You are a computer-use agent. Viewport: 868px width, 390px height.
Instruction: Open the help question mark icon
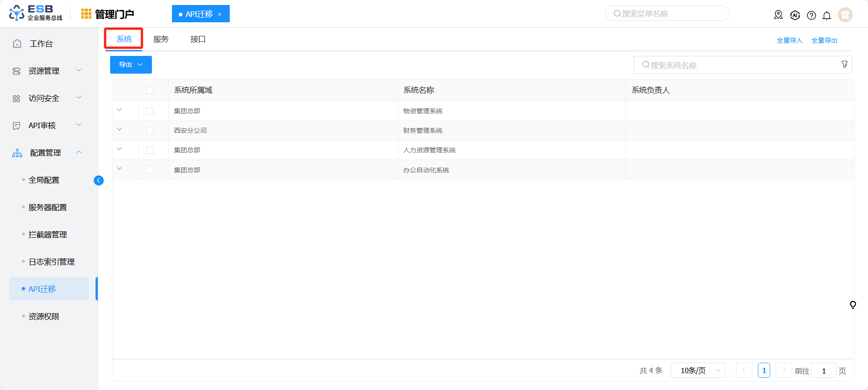click(811, 15)
